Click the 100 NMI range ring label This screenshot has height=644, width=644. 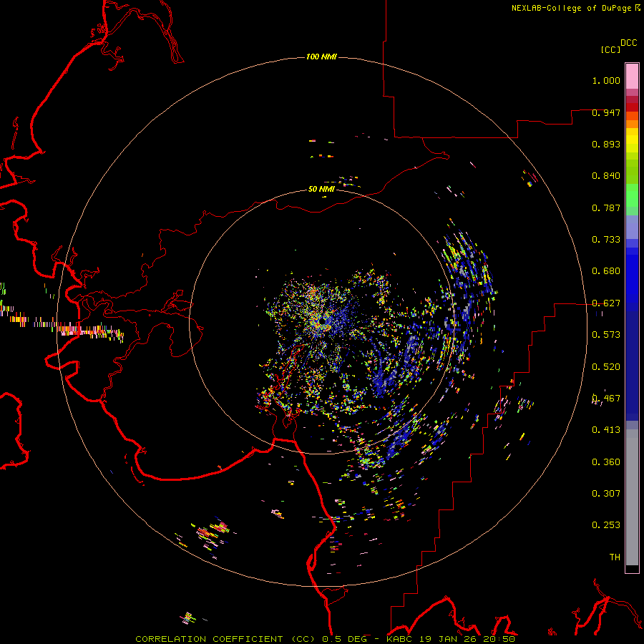click(321, 57)
